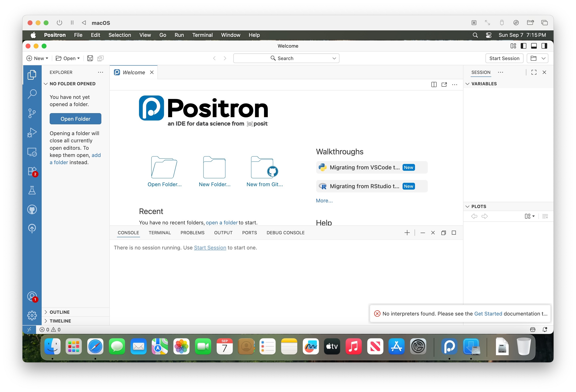Click the remote window status bar icon
Viewport: 576px width, 392px height.
(x=29, y=329)
